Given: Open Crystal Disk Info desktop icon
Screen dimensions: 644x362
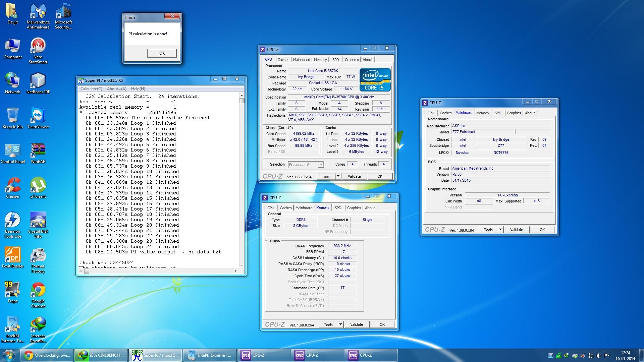Looking at the screenshot, I should pos(38,225).
